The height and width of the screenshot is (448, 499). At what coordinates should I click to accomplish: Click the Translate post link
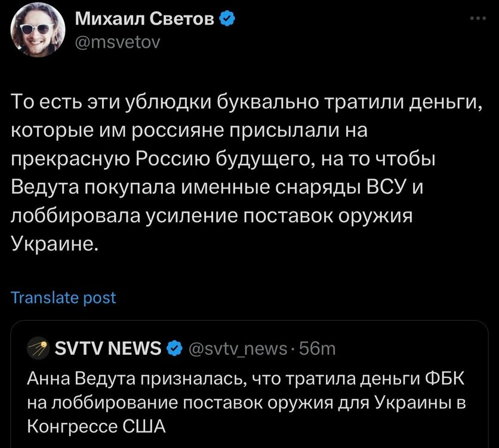(x=63, y=297)
